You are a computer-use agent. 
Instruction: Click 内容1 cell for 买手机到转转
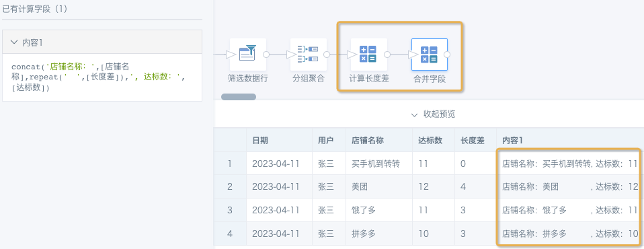[x=569, y=164]
